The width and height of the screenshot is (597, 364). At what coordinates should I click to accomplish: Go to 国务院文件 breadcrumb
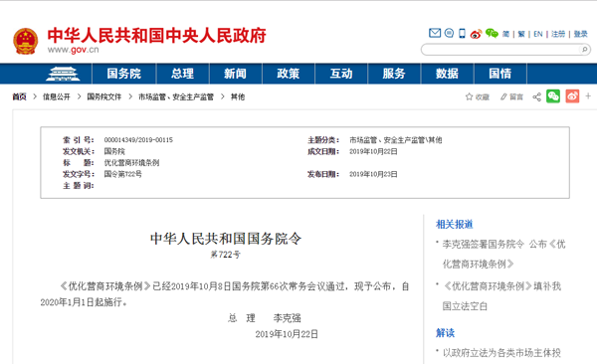(103, 96)
